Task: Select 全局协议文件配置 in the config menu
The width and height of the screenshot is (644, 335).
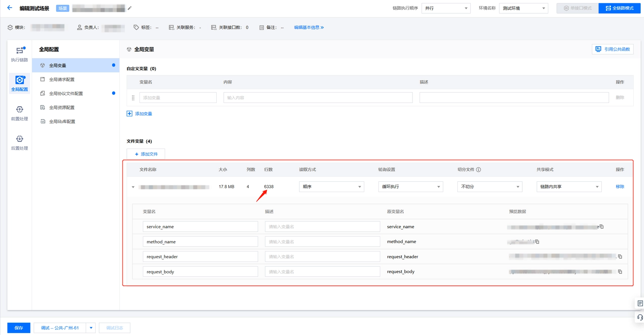Action: pos(76,94)
